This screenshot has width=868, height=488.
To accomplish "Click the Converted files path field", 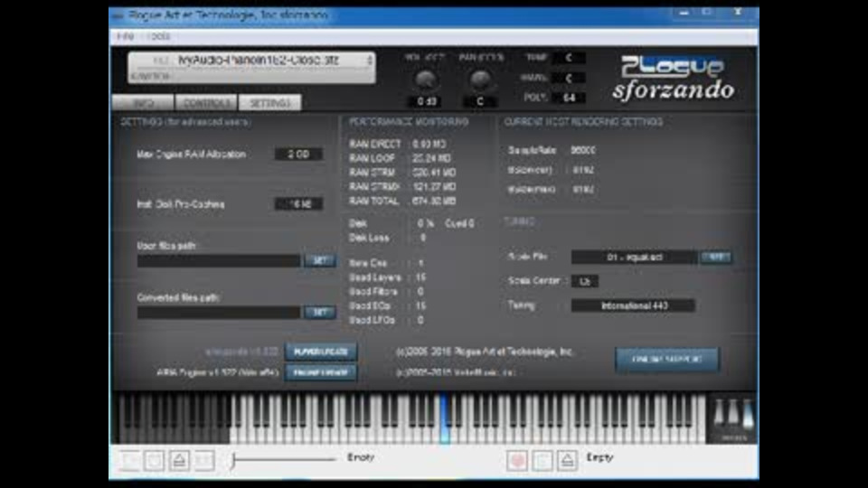I will click(x=219, y=313).
